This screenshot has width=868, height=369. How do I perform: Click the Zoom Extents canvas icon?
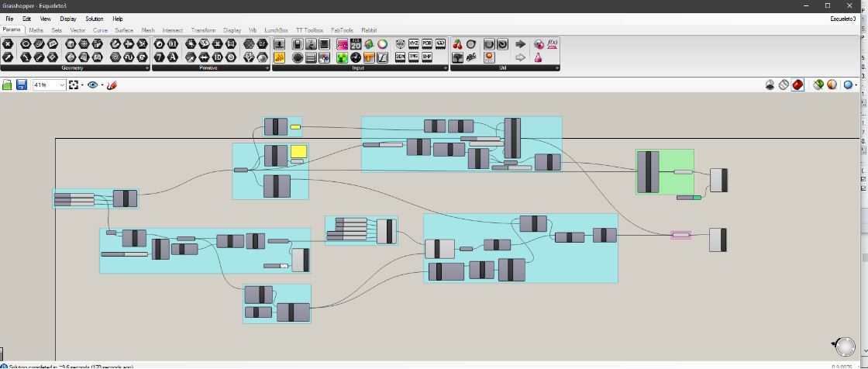point(74,84)
